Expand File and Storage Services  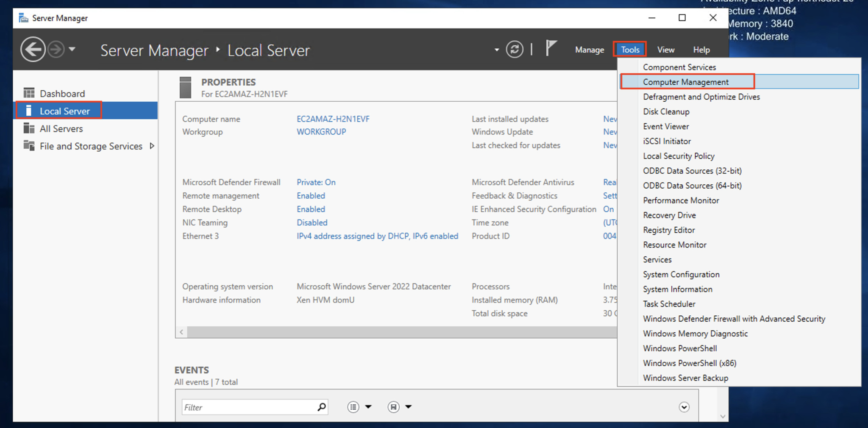tap(152, 146)
